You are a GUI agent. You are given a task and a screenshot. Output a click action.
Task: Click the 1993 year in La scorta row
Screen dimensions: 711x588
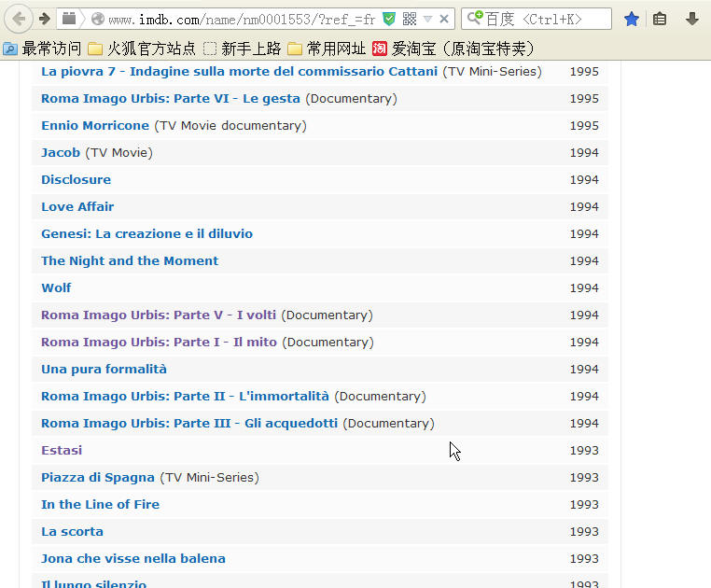click(x=584, y=532)
